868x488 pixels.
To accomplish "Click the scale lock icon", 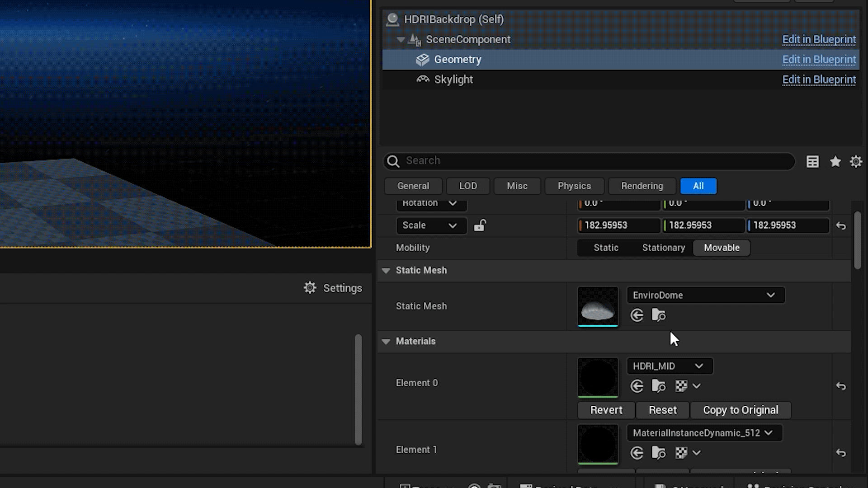I will click(x=480, y=225).
